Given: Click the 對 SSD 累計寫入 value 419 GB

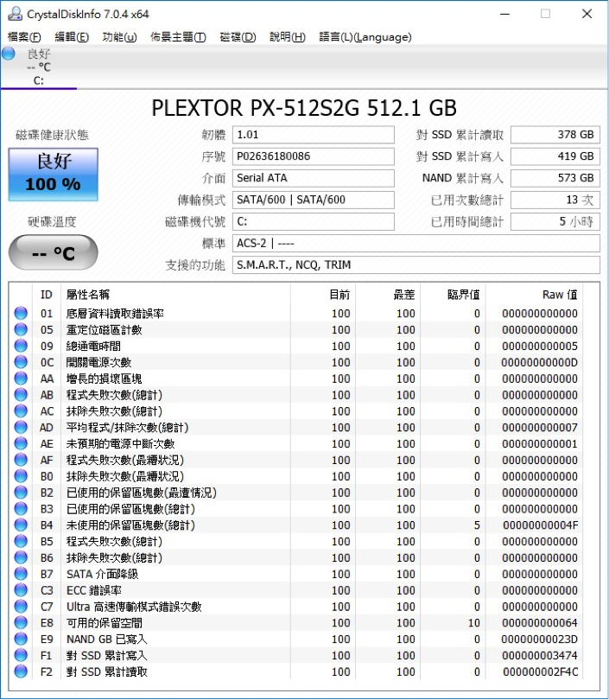Looking at the screenshot, I should [x=555, y=156].
